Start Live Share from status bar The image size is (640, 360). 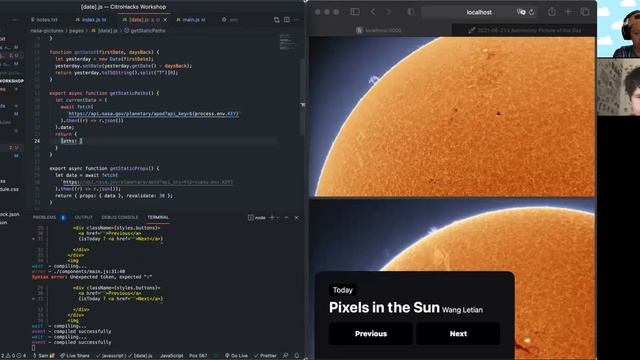[x=75, y=356]
